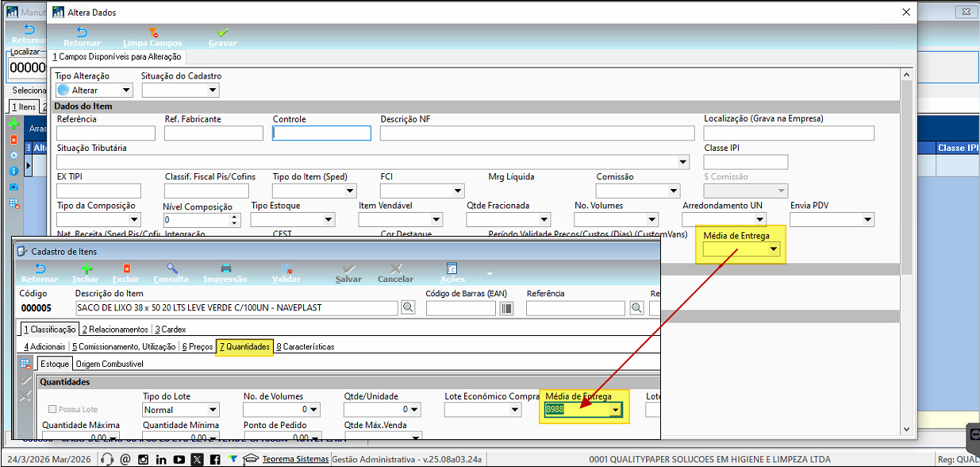The height and width of the screenshot is (467, 980).
Task: Click the Limpa Campos funnel icon
Action: (152, 33)
